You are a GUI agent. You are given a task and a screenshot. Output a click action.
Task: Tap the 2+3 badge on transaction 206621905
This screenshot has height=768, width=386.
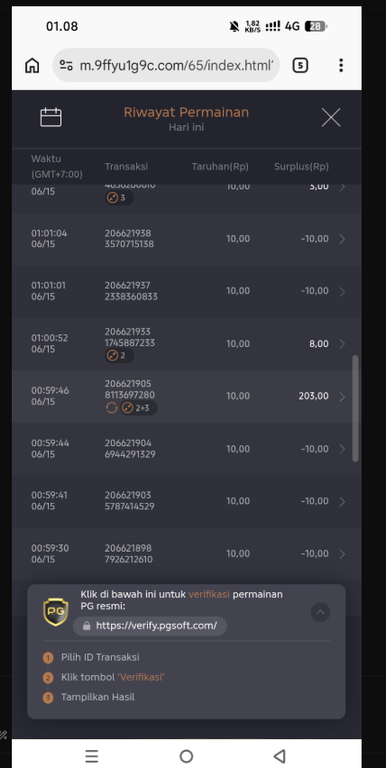139,408
